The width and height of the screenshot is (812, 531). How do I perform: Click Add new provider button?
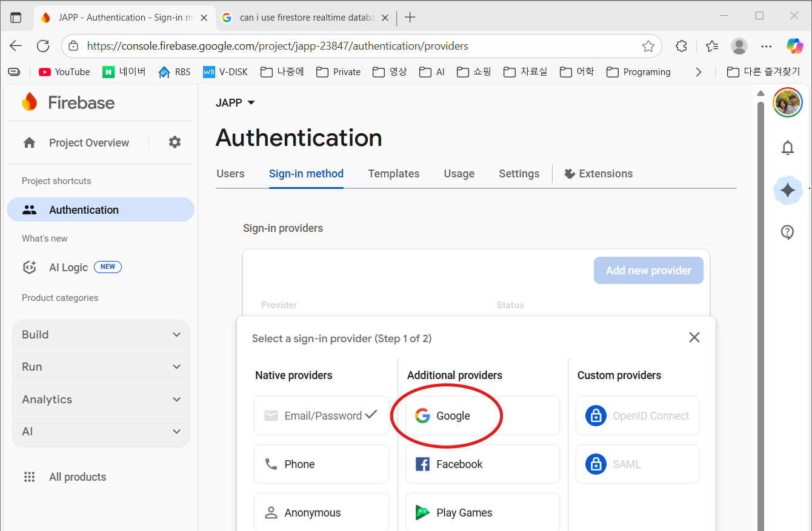648,271
